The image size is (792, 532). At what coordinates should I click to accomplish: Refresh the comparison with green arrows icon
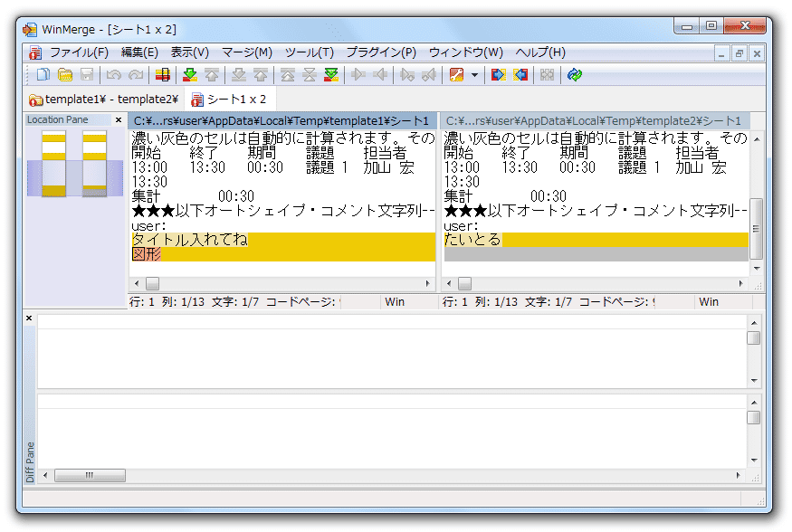pyautogui.click(x=574, y=75)
